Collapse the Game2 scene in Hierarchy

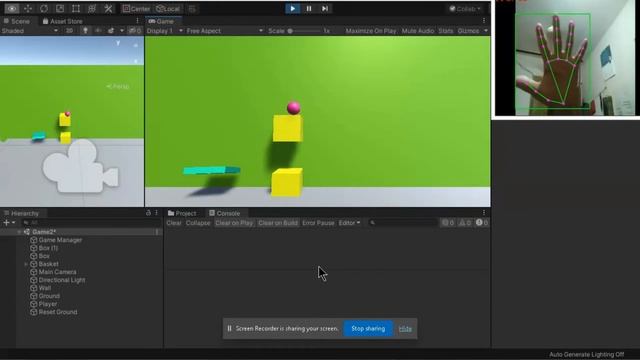pos(19,232)
